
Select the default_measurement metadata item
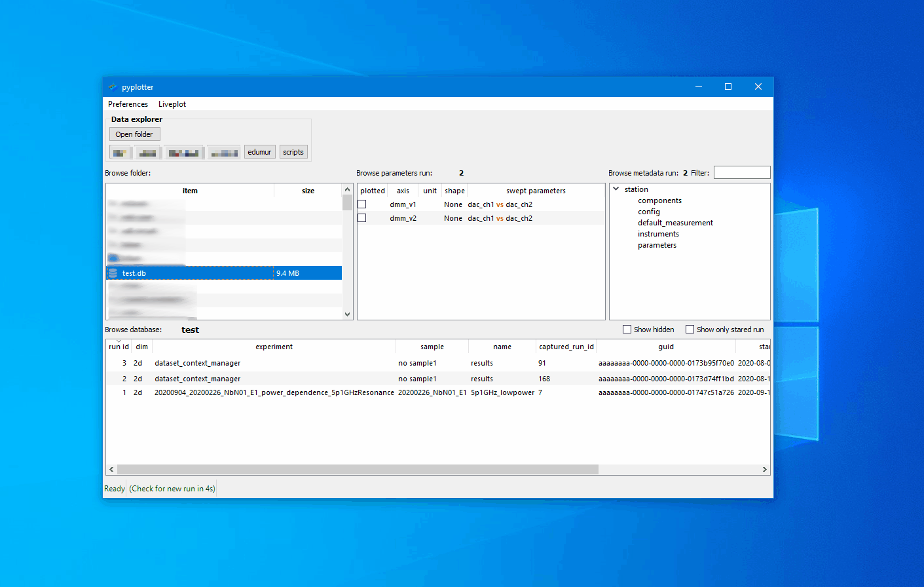pyautogui.click(x=675, y=223)
